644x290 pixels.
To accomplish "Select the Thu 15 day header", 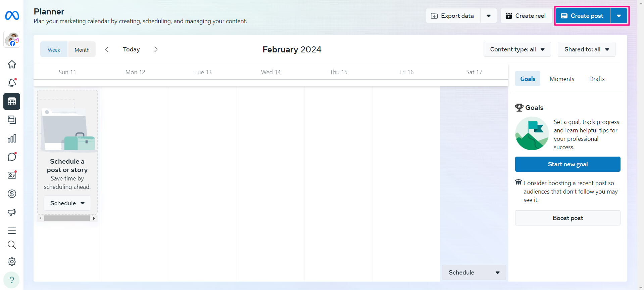I will (x=339, y=72).
